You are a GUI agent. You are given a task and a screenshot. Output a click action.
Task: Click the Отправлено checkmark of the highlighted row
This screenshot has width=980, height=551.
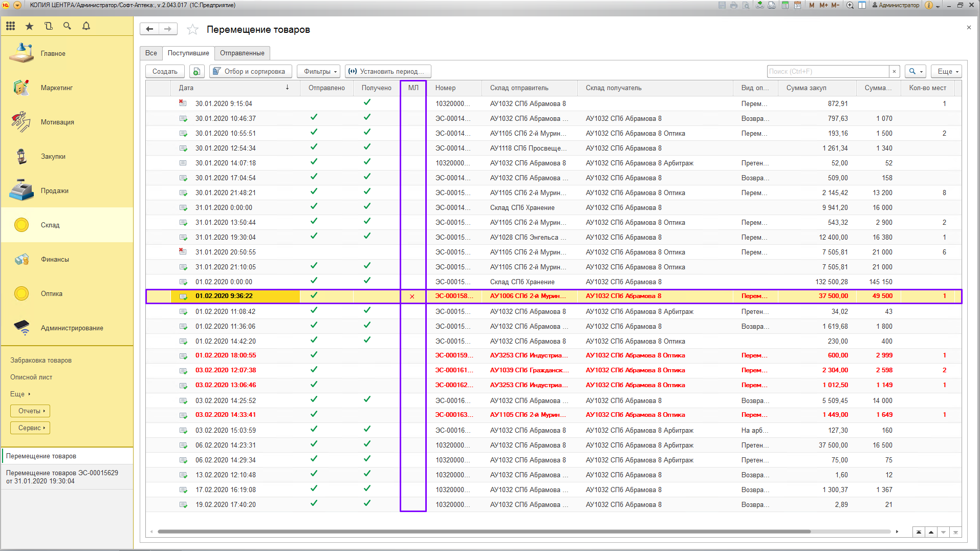[x=314, y=295]
